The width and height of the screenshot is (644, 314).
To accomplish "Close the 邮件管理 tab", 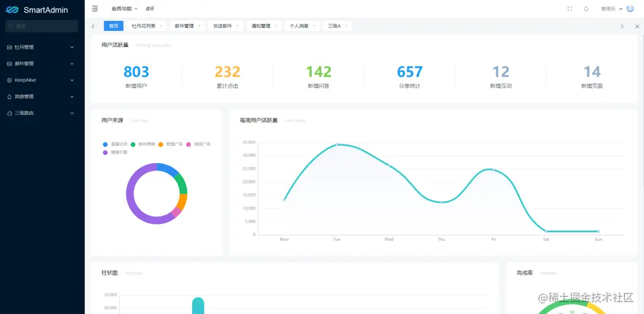I will tap(199, 26).
